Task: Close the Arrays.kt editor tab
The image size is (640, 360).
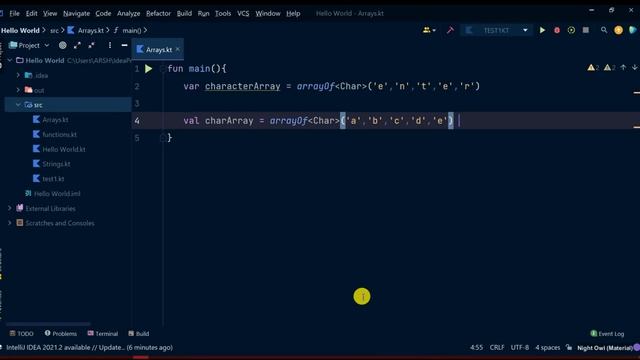Action: point(178,49)
